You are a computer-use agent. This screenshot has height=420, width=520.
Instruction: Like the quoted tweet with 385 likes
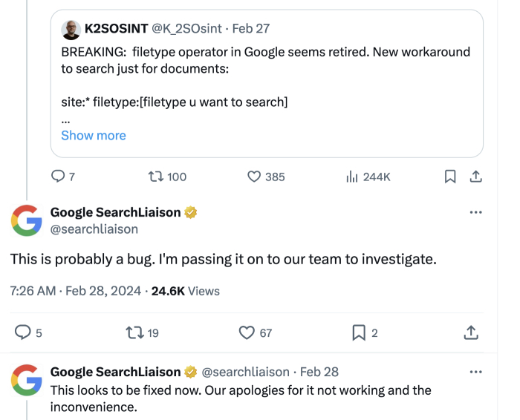pyautogui.click(x=254, y=177)
